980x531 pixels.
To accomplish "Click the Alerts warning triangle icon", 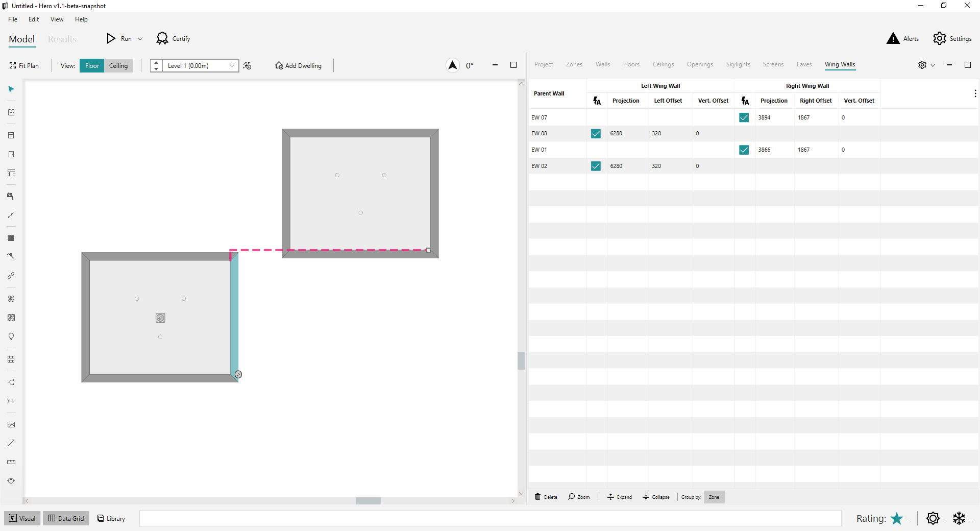I will pos(893,39).
